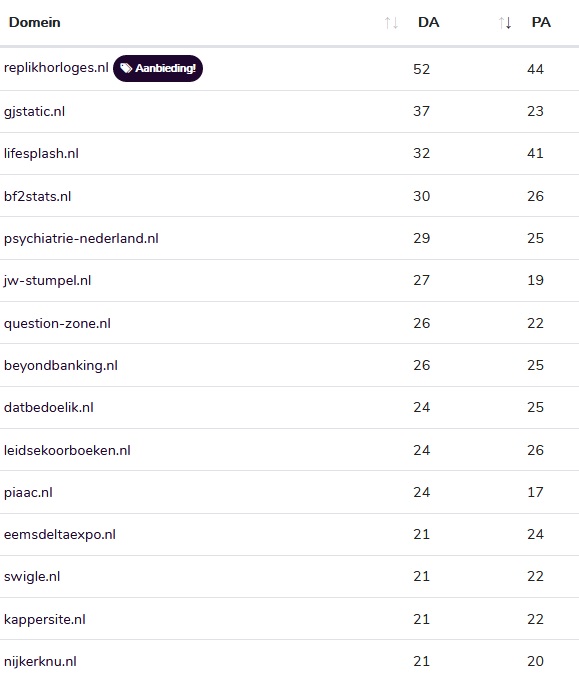
Task: Open question-zone.nl domain
Action: click(x=57, y=323)
